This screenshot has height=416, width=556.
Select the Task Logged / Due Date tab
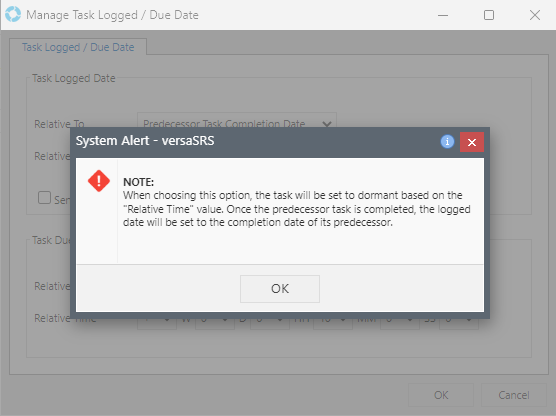point(78,47)
